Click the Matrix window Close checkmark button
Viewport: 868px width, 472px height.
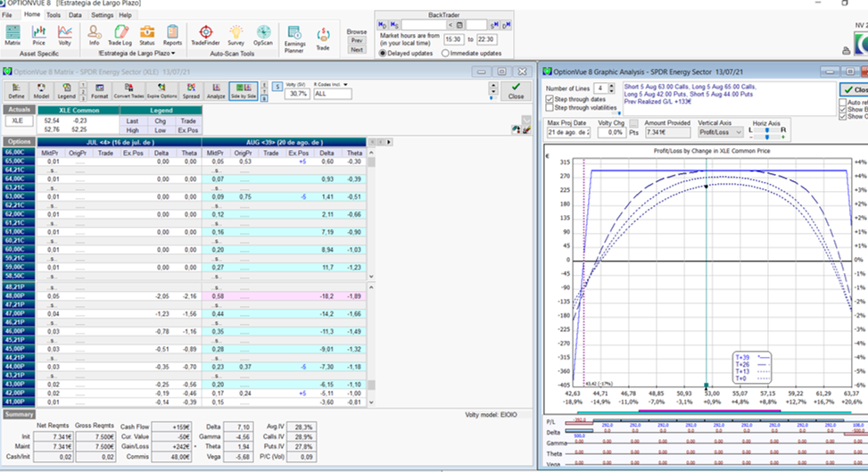(516, 91)
